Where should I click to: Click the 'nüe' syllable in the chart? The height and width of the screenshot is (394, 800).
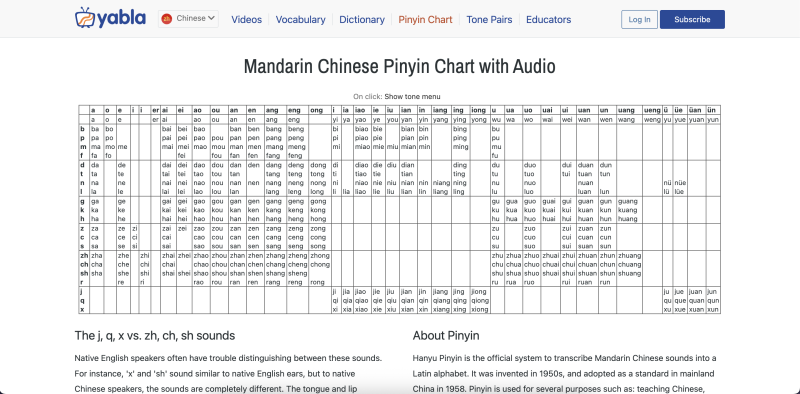coord(680,183)
